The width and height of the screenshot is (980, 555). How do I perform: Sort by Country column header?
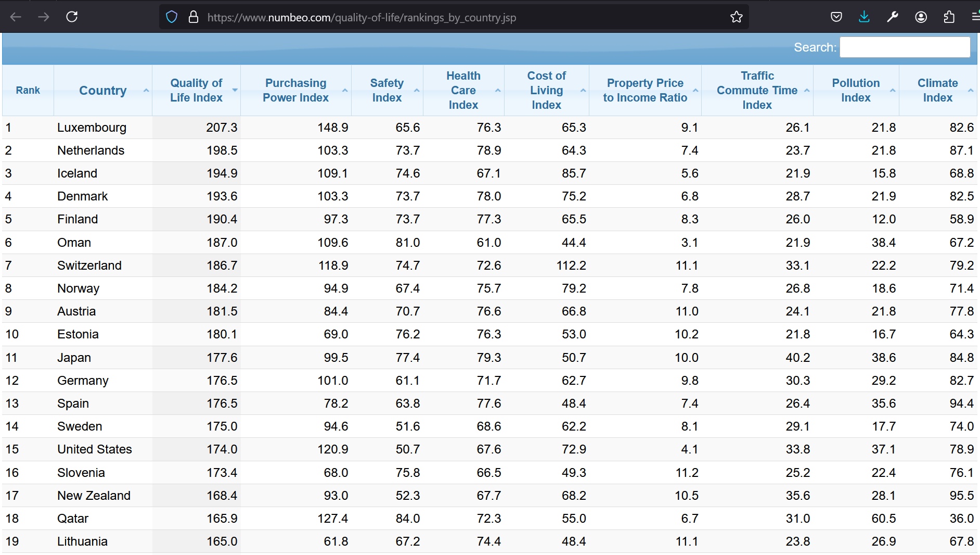tap(103, 90)
